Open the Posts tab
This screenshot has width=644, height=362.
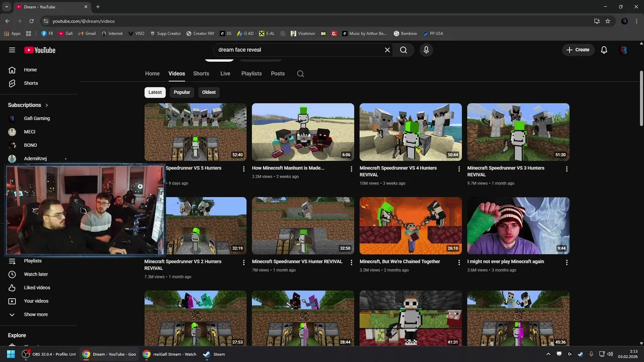278,73
